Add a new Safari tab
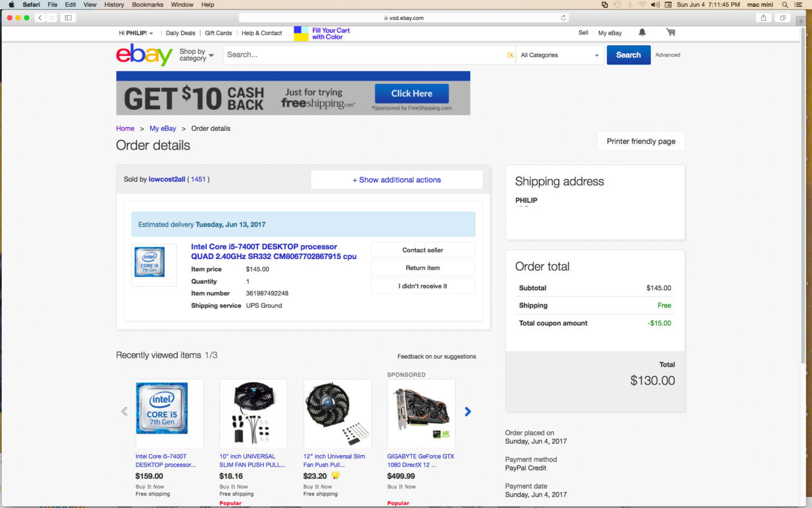812x508 pixels. (x=801, y=22)
